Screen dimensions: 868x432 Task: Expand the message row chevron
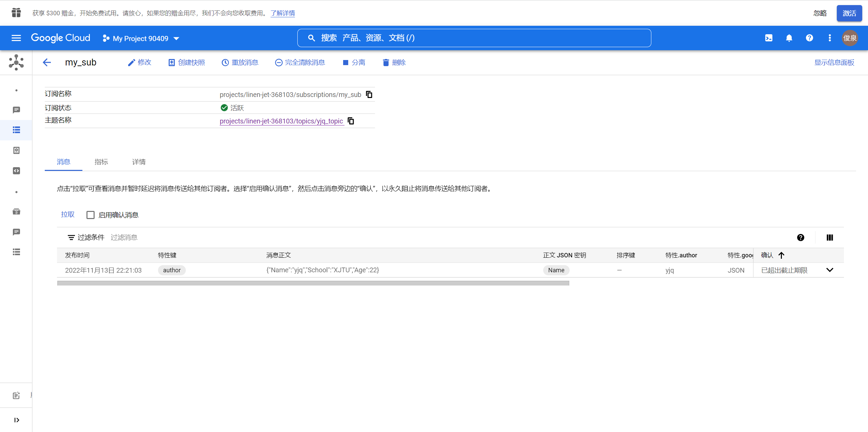(830, 270)
